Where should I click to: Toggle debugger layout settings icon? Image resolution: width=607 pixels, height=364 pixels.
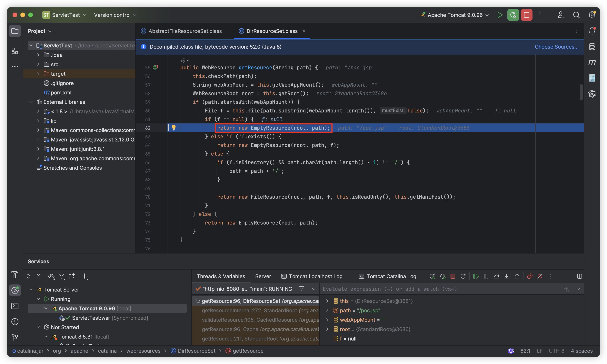tap(580, 276)
